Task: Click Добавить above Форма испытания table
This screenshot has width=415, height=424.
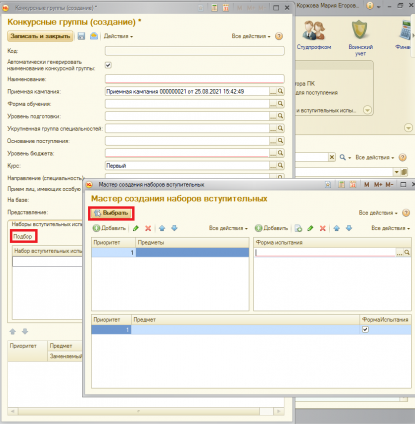Action: (x=271, y=228)
